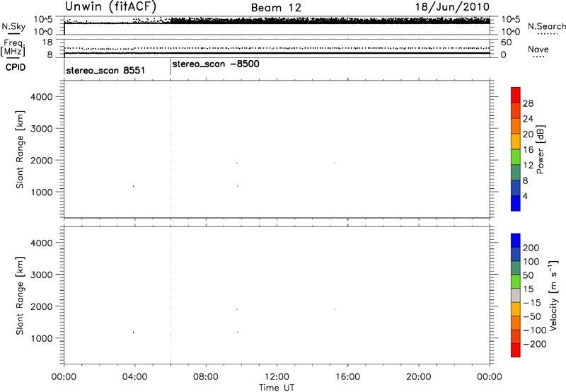Click the blue echo near 04:00 in Velocity panel
Image resolution: width=566 pixels, height=392 pixels.
134,333
